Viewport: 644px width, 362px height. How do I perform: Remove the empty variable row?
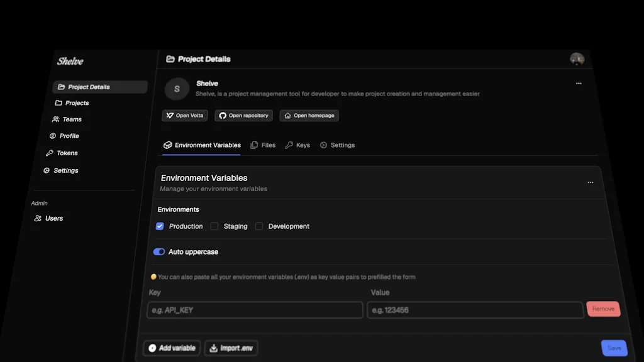click(603, 309)
